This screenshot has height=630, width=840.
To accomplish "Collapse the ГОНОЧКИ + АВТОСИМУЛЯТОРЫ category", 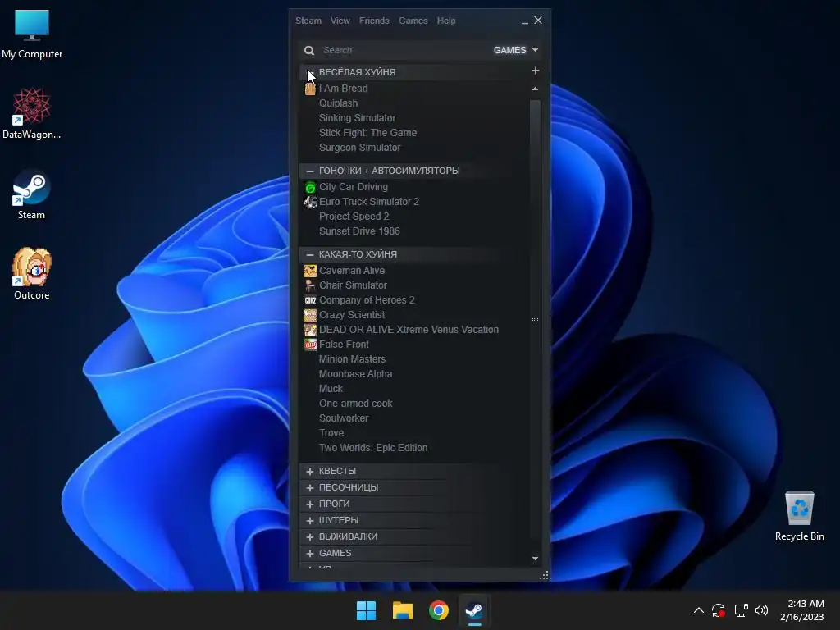I will pyautogui.click(x=309, y=171).
